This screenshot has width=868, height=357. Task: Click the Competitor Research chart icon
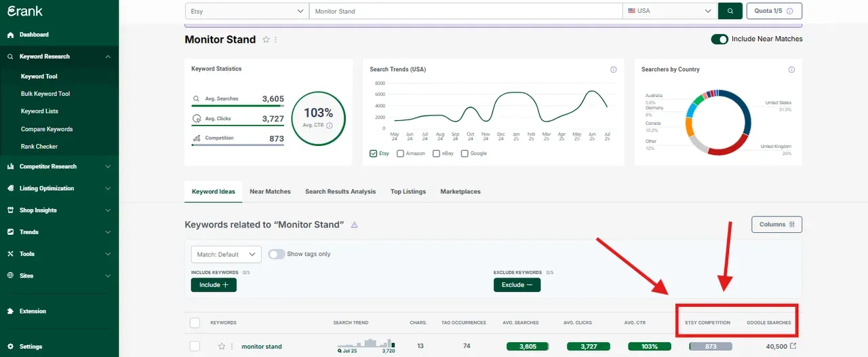tap(10, 166)
